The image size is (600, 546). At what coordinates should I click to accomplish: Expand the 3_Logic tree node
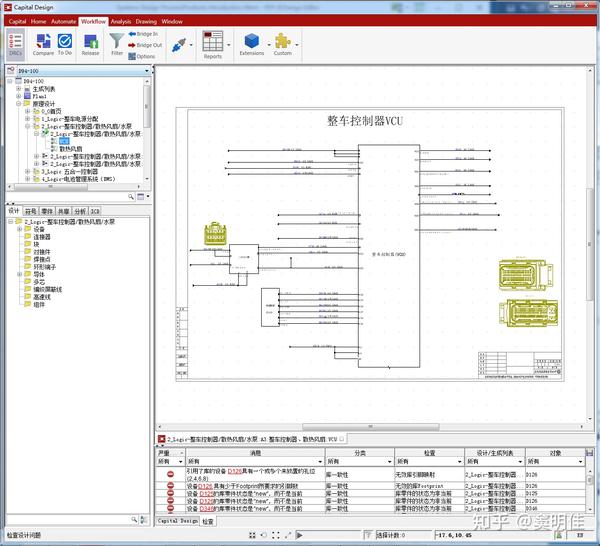pos(28,171)
